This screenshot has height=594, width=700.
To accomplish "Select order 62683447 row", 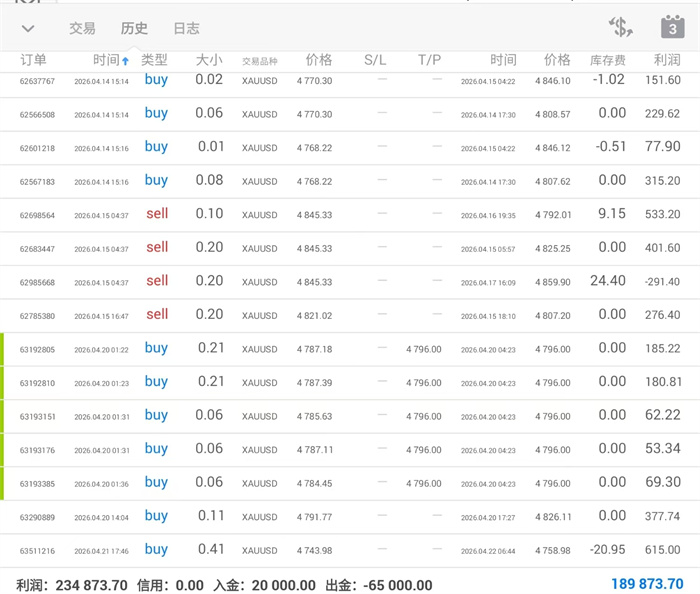I will (x=350, y=248).
